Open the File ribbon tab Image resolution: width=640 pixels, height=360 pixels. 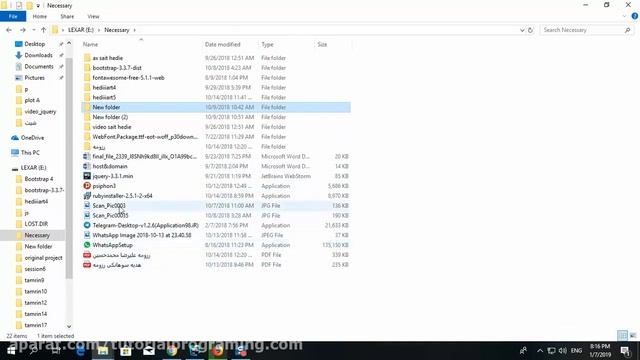point(13,16)
